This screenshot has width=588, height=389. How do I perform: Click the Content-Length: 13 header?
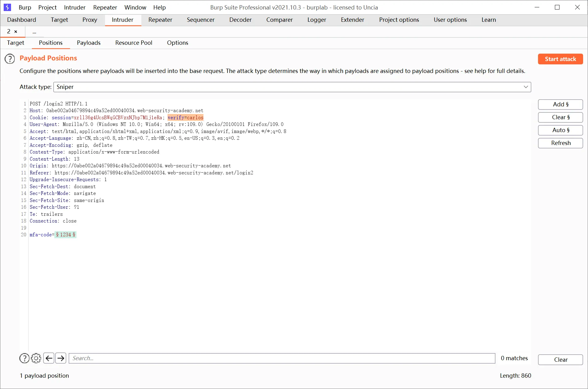click(x=55, y=159)
